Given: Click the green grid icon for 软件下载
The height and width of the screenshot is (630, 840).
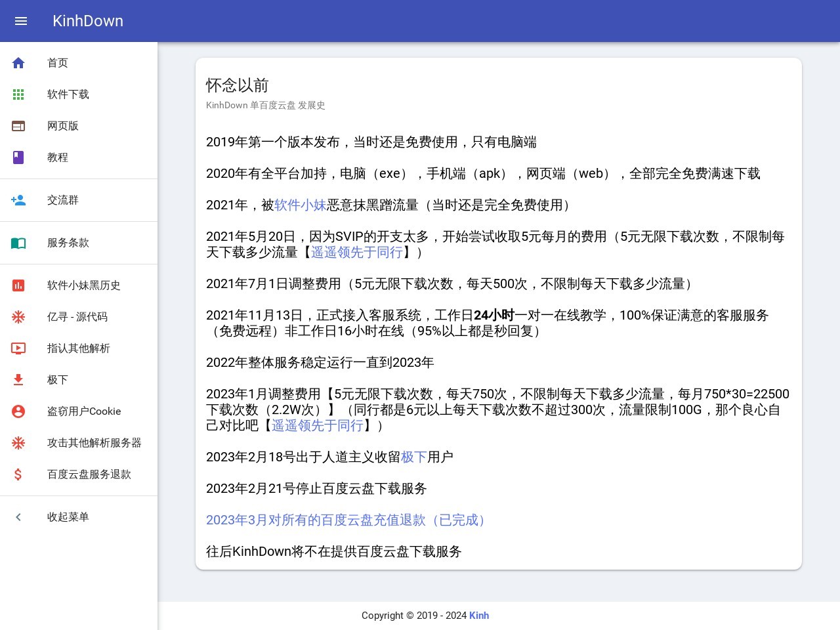Looking at the screenshot, I should click(x=18, y=94).
